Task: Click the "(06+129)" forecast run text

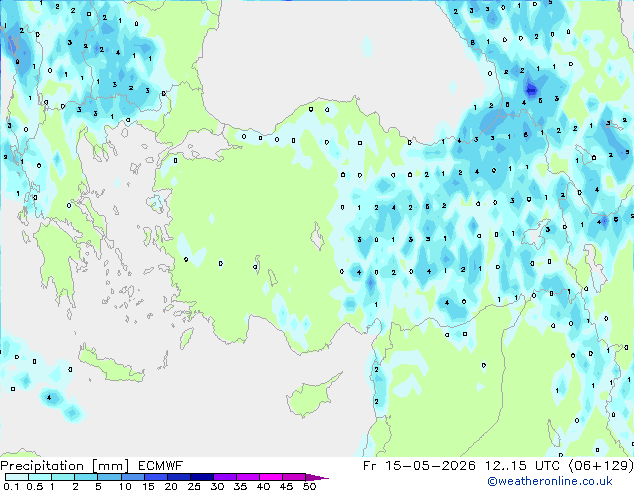Action: tap(601, 466)
